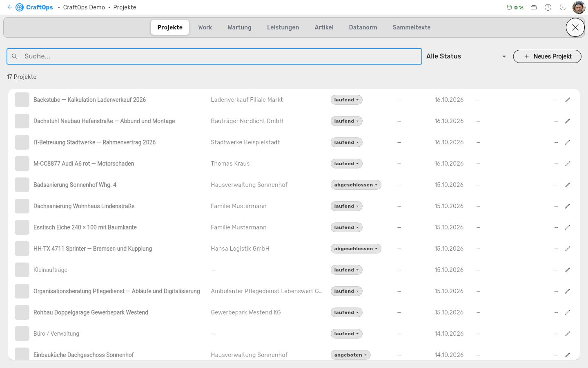Open the wallet card icon in header
This screenshot has width=588, height=368.
coord(534,7)
